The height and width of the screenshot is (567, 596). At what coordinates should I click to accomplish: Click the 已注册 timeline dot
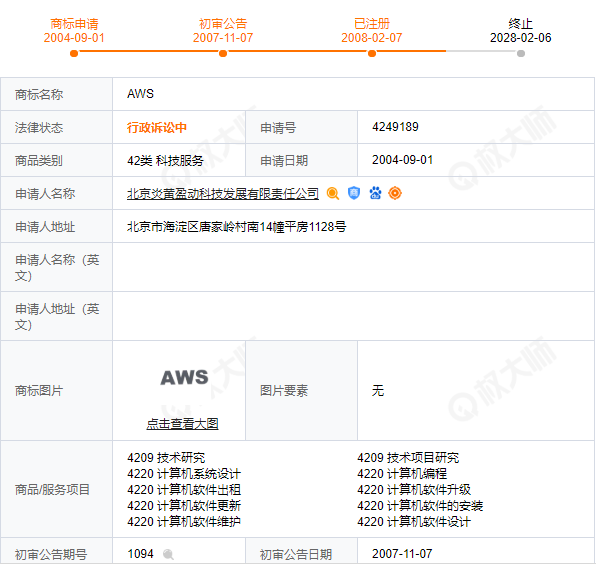point(372,54)
